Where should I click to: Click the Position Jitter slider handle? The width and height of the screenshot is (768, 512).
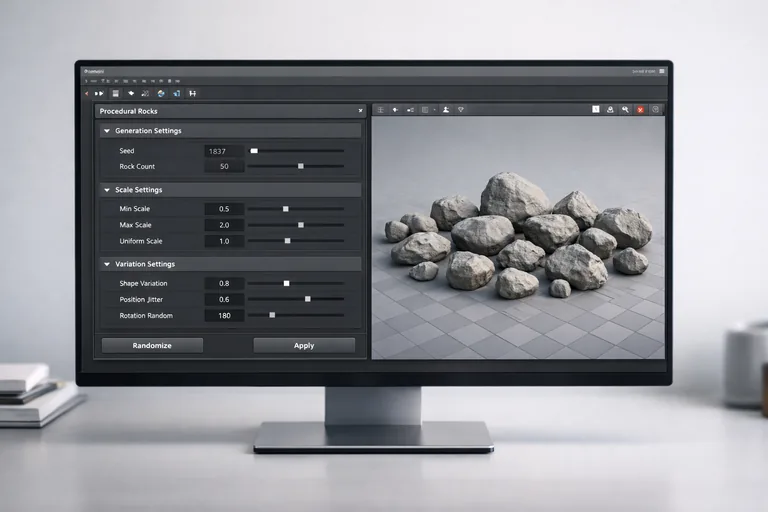(307, 299)
